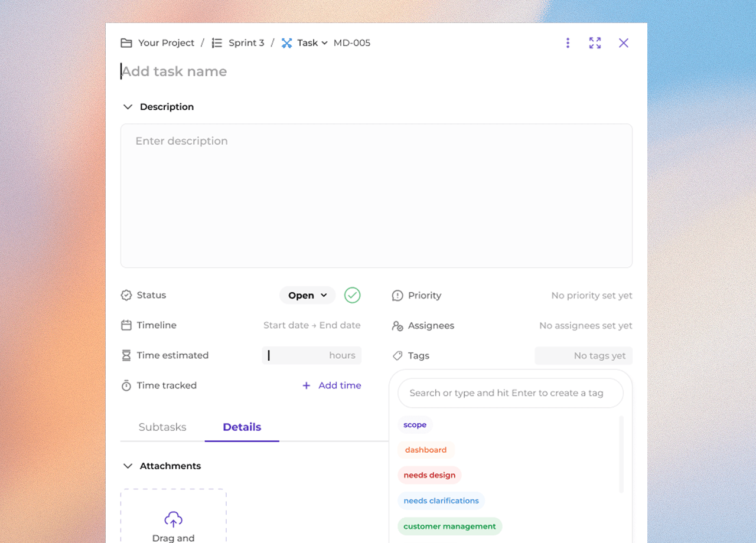Image resolution: width=756 pixels, height=543 pixels.
Task: Set priority via No priority set yet
Action: 592,296
